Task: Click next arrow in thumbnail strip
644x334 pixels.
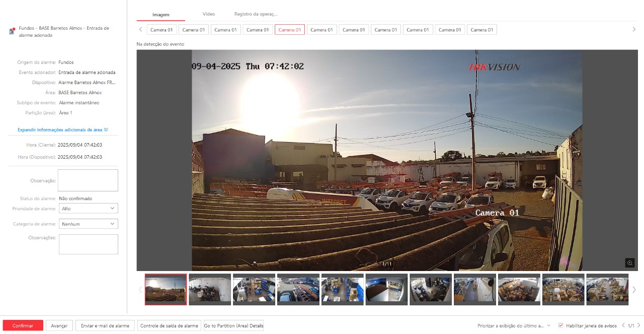Action: click(634, 290)
